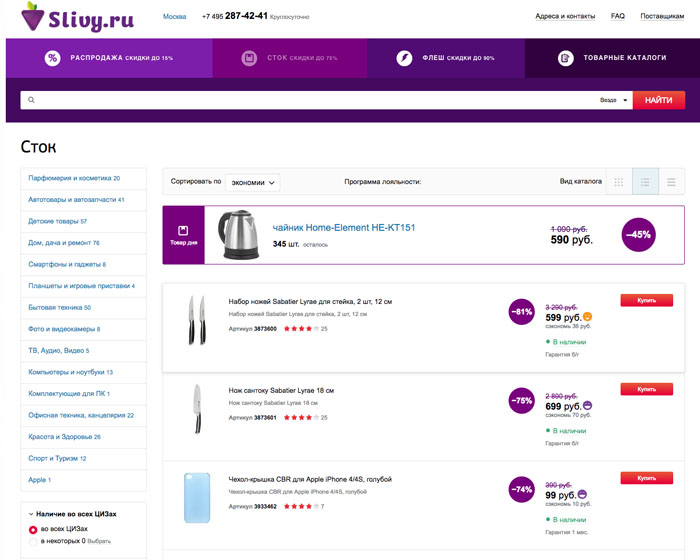Image resolution: width=700 pixels, height=560 pixels.
Task: Select the 'в некоторых' radio button
Action: coord(33,542)
